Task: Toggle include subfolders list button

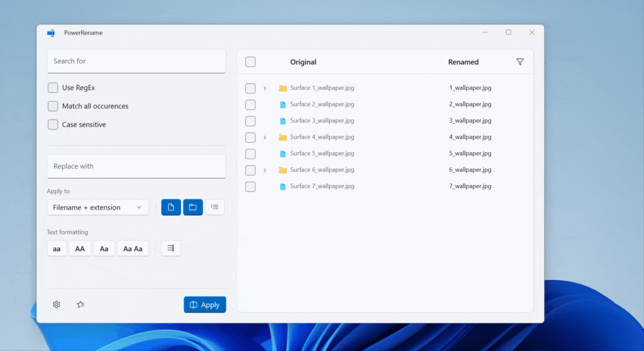Action: [215, 207]
